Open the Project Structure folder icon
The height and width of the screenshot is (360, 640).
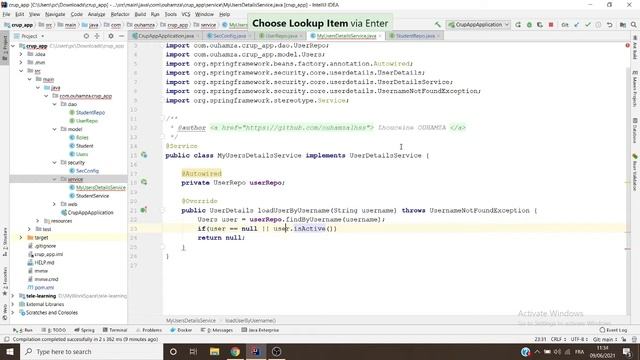click(x=623, y=24)
